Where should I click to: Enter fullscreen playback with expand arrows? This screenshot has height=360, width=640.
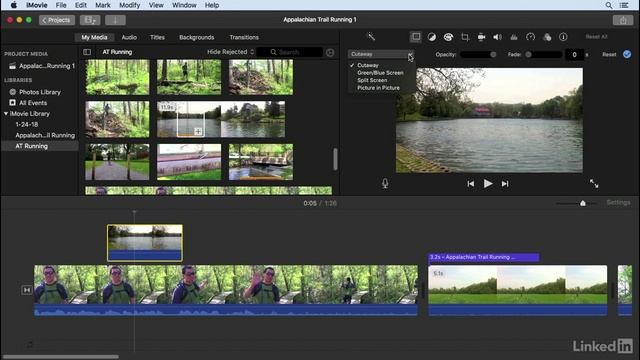[x=594, y=184]
